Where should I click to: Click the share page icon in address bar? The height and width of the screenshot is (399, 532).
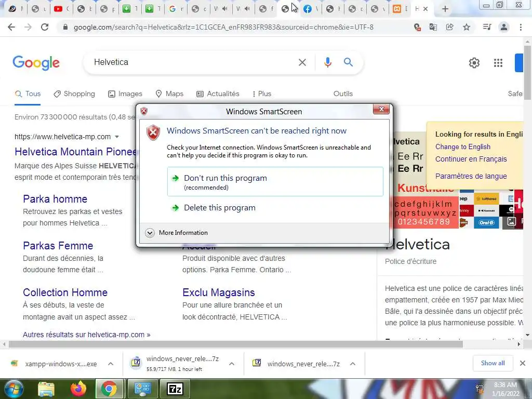(450, 27)
